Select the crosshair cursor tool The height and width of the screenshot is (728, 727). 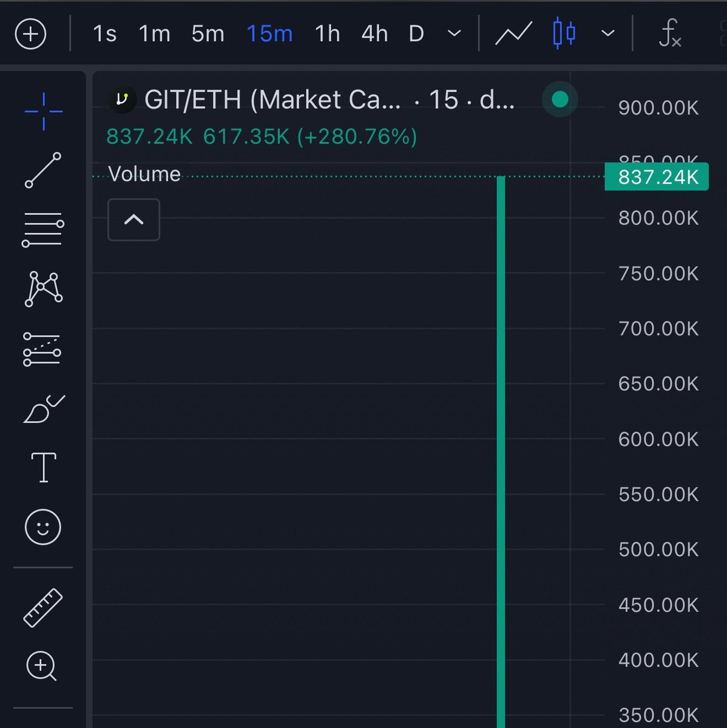pos(44,112)
